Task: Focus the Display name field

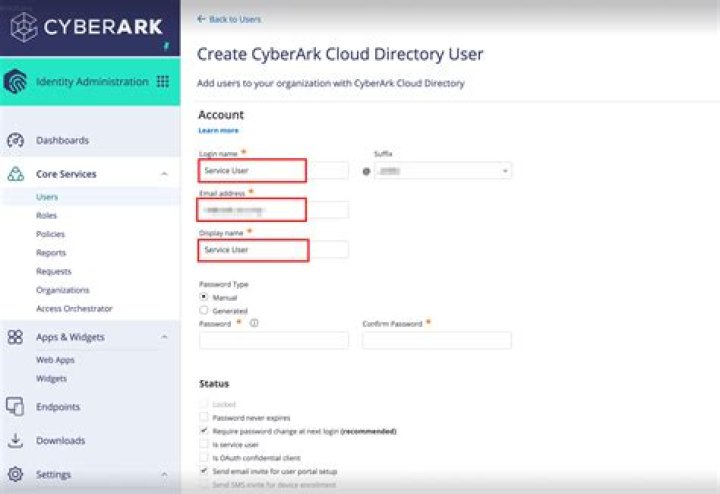Action: tap(274, 249)
